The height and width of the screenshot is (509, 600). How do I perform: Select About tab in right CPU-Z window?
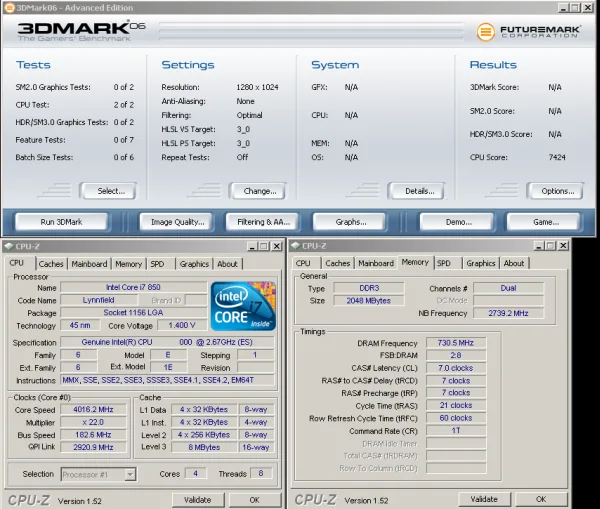pos(514,263)
